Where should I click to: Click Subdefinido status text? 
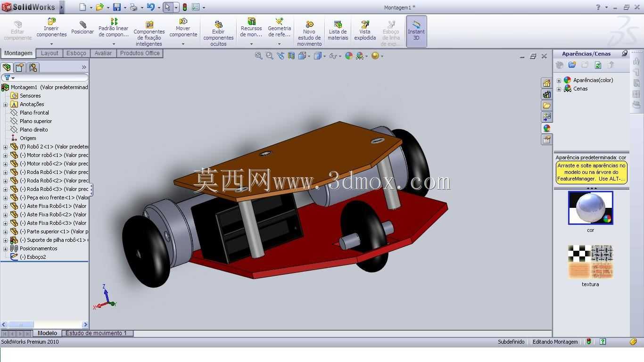(x=511, y=342)
